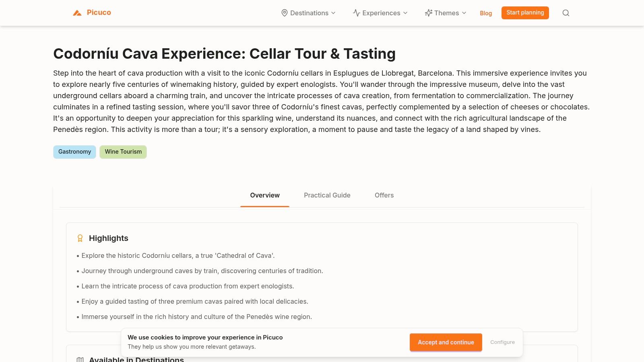Go to the Picuco home text link
Viewport: 644px width, 362px height.
coord(99,12)
